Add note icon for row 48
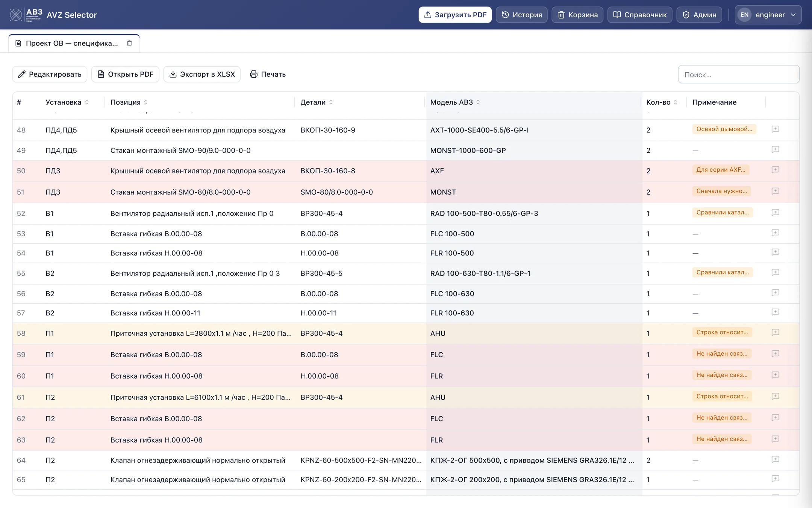This screenshot has height=508, width=812. tap(775, 129)
